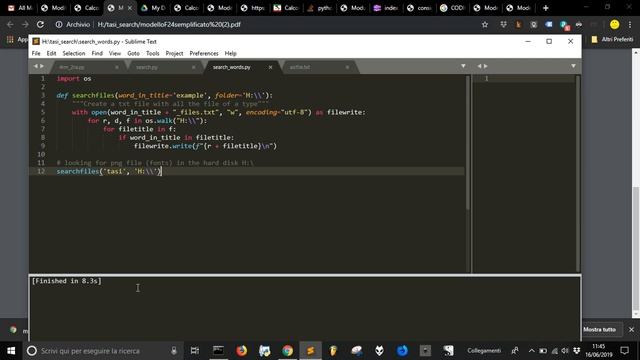The image size is (640, 360).
Task: Reload the Chrome page
Action: coord(40,24)
